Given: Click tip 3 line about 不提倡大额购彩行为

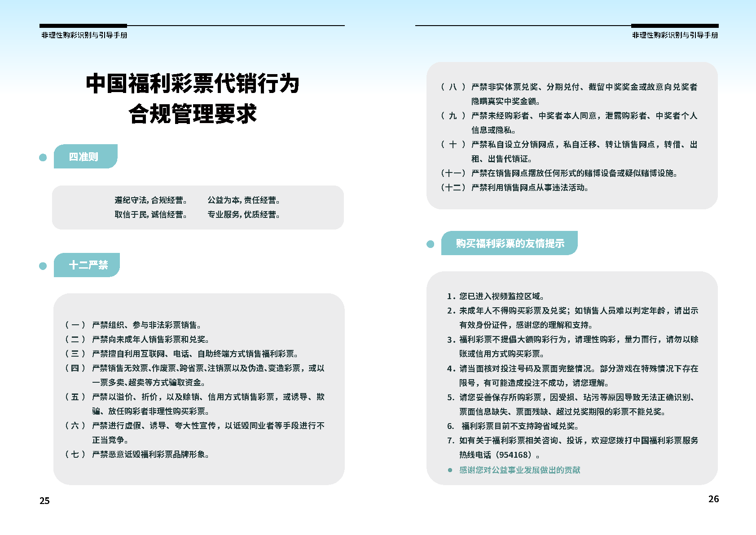Looking at the screenshot, I should pyautogui.click(x=572, y=339).
